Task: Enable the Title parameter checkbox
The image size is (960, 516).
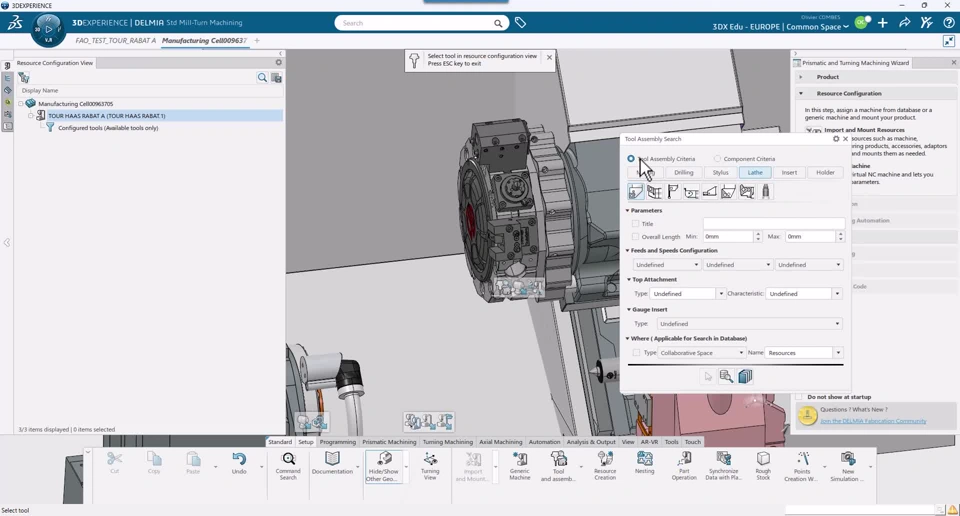Action: (635, 224)
